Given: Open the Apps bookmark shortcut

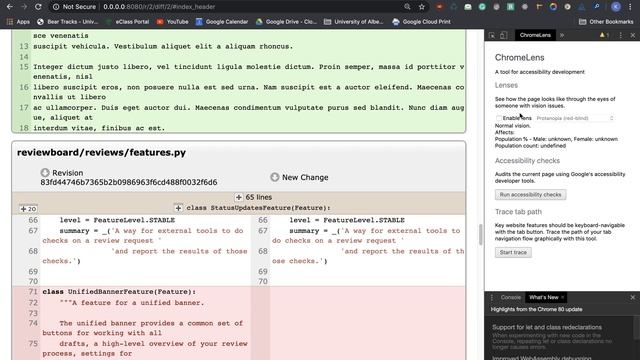Looking at the screenshot, I should [18, 22].
